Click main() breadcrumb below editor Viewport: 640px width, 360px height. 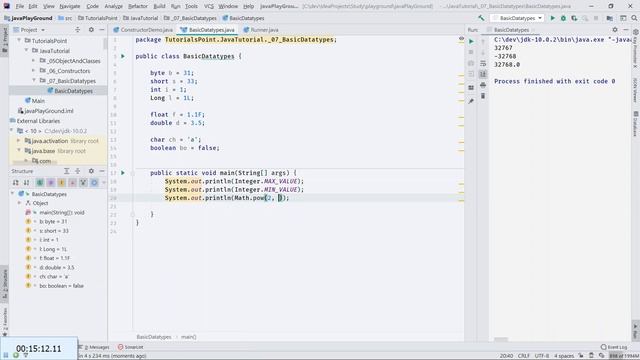pyautogui.click(x=189, y=337)
